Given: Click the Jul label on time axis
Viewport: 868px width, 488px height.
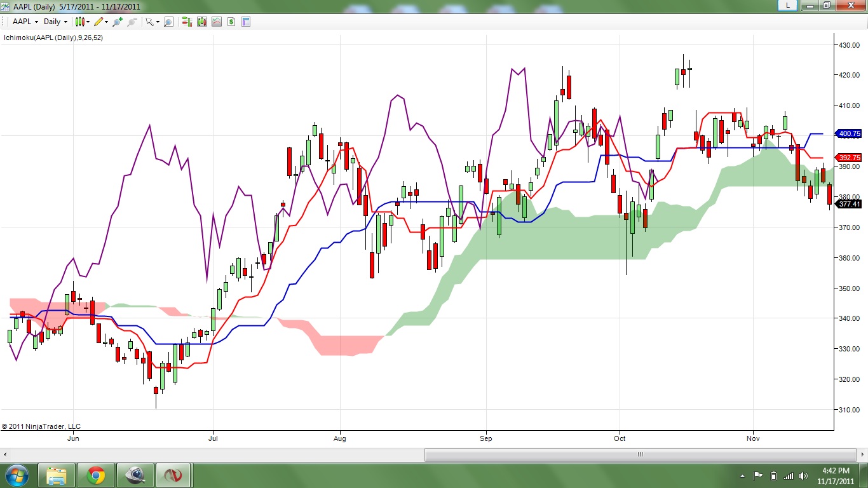Looking at the screenshot, I should [x=213, y=438].
